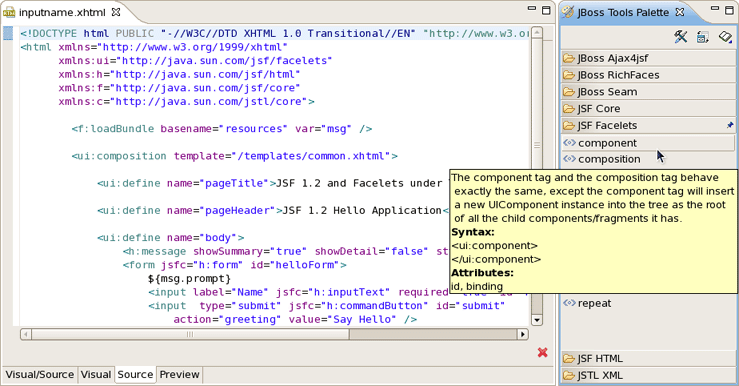Click the pin icon on JSF Facelets
Image resolution: width=739 pixels, height=386 pixels.
pyautogui.click(x=730, y=125)
